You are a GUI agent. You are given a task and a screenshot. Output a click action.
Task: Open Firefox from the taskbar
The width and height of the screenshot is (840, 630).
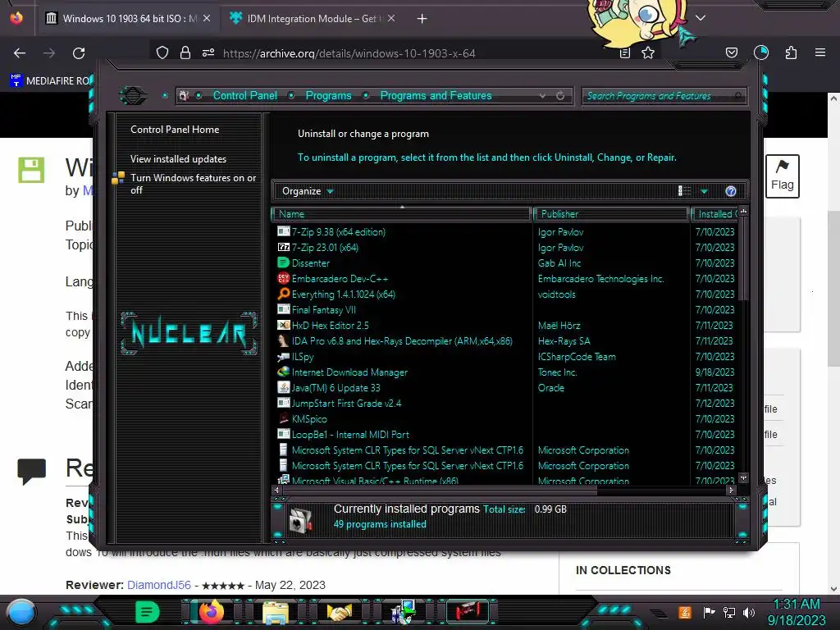tap(211, 612)
